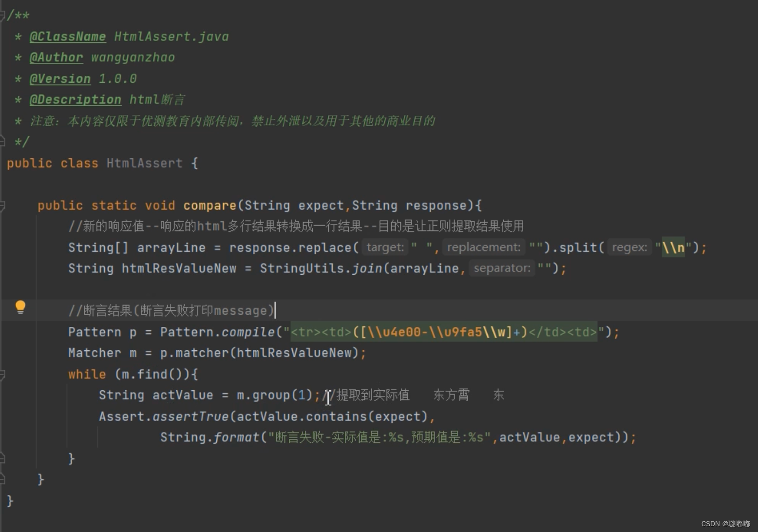Click the @Version Javadoc tag
The image size is (758, 532).
[60, 78]
